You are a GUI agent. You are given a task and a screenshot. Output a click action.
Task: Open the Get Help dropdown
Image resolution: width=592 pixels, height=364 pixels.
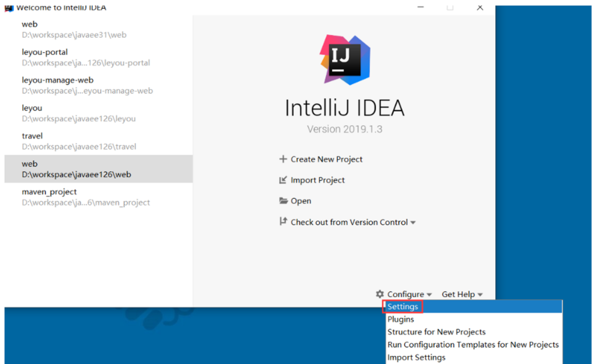458,294
